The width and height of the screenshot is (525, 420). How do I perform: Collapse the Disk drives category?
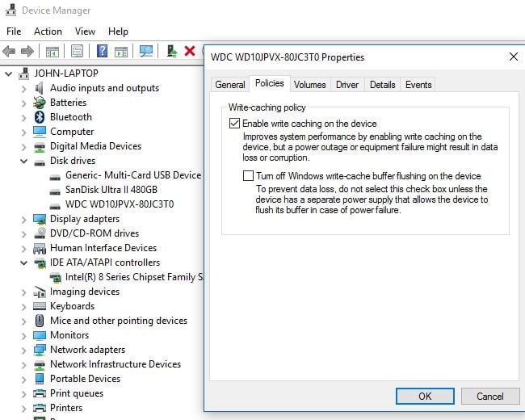pyautogui.click(x=23, y=161)
